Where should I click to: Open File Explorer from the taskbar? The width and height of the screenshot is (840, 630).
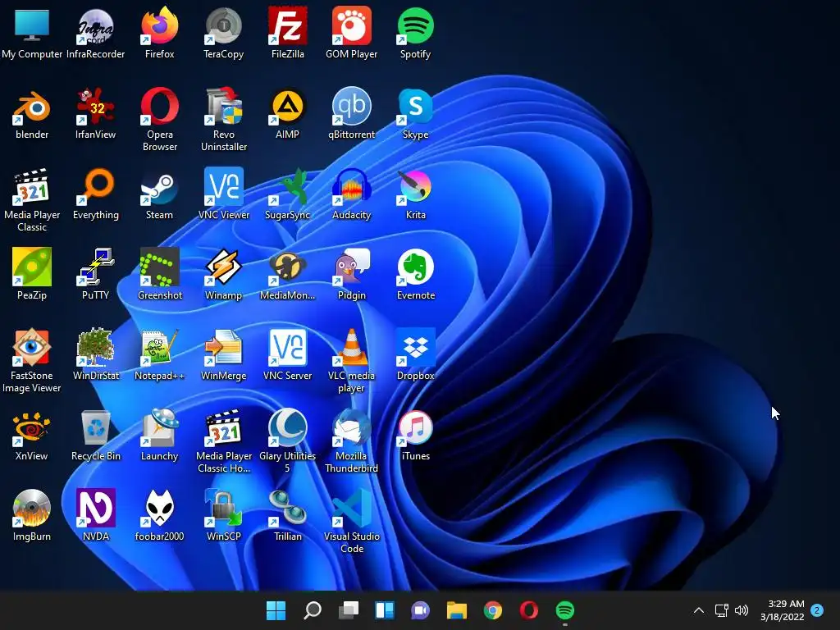(456, 610)
